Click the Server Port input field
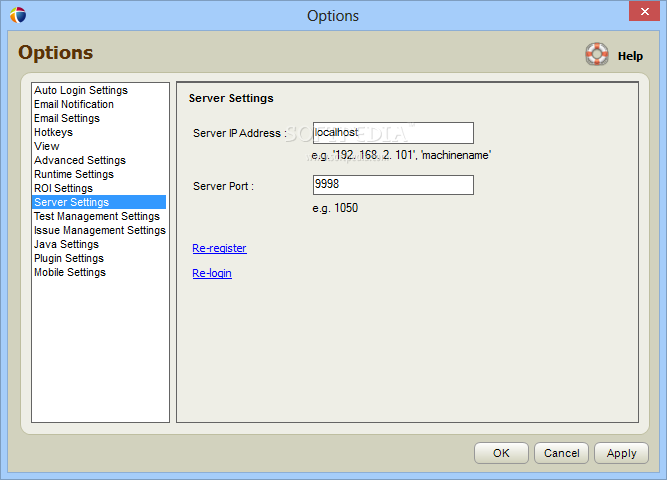667x480 pixels. [x=393, y=185]
